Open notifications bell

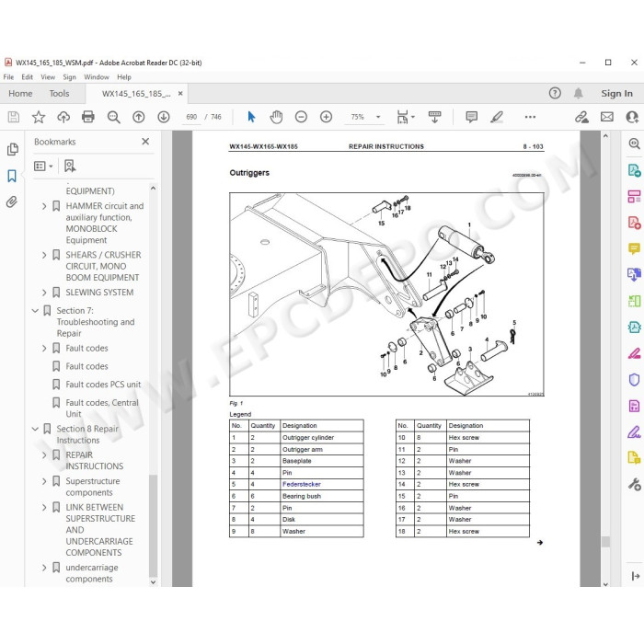pyautogui.click(x=579, y=93)
